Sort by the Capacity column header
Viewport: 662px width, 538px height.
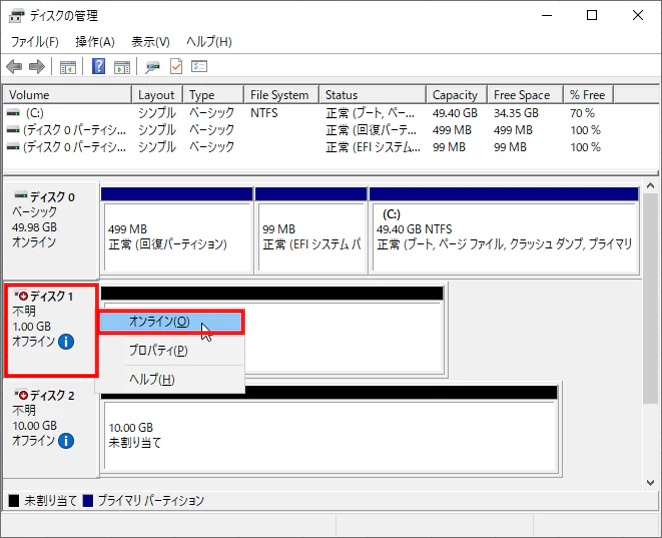coord(457,95)
